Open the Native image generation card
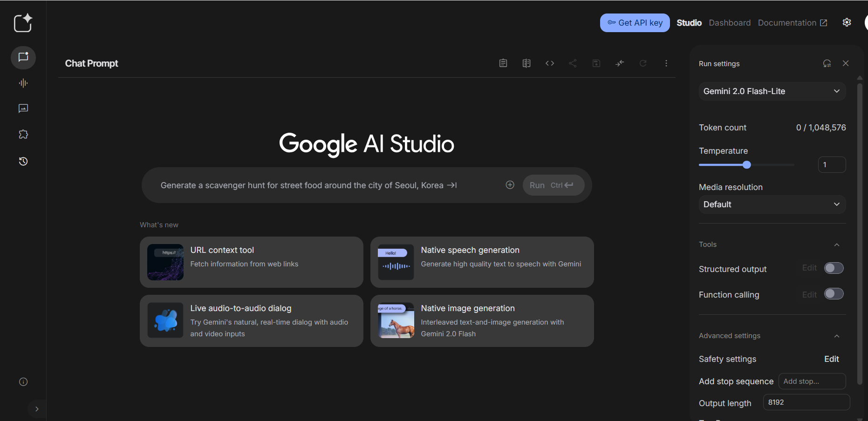The image size is (868, 421). (x=482, y=321)
